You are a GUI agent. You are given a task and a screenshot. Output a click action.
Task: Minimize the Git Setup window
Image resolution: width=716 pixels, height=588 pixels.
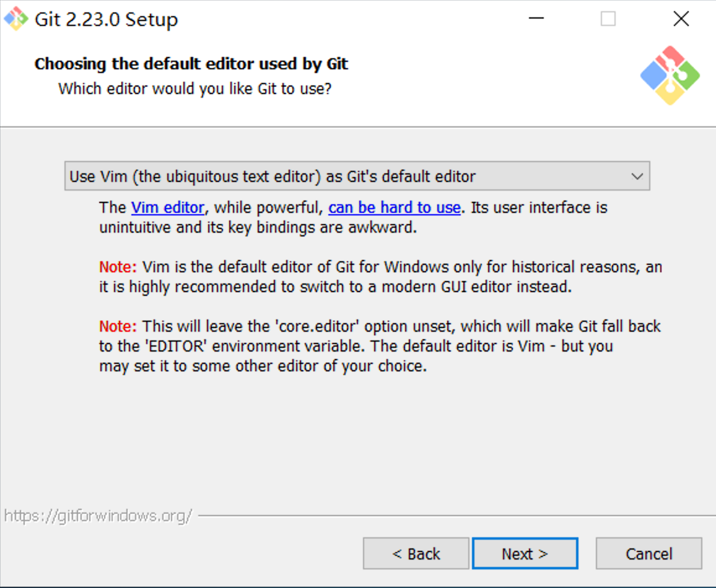(536, 19)
